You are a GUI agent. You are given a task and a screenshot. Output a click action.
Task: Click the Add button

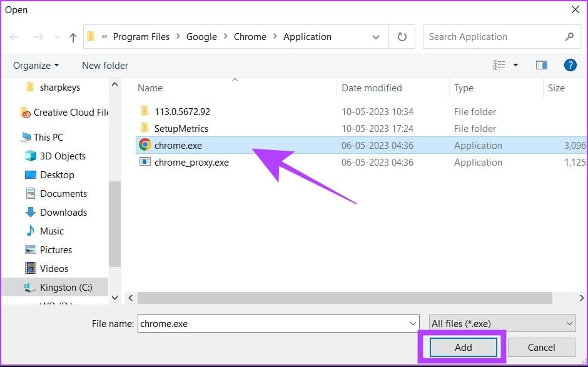[463, 348]
